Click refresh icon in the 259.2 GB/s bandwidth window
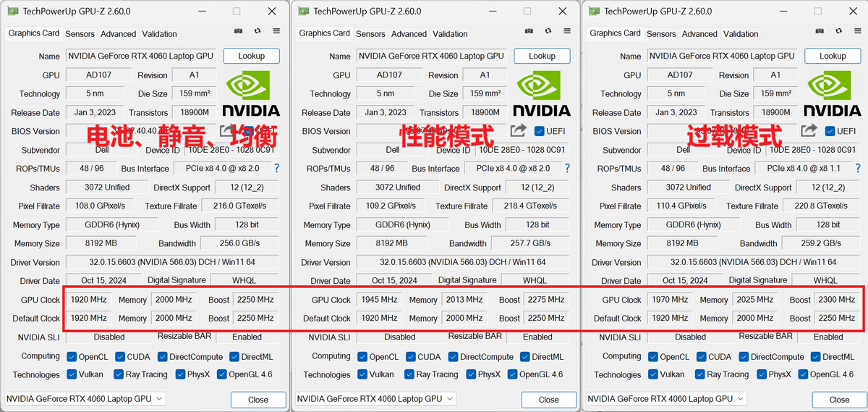Image resolution: width=868 pixels, height=412 pixels. pos(839,31)
